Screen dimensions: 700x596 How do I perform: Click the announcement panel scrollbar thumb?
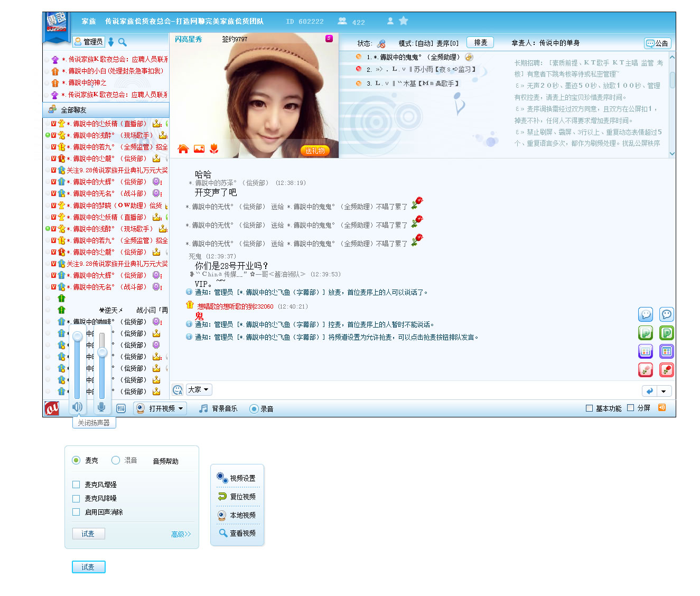point(672,80)
